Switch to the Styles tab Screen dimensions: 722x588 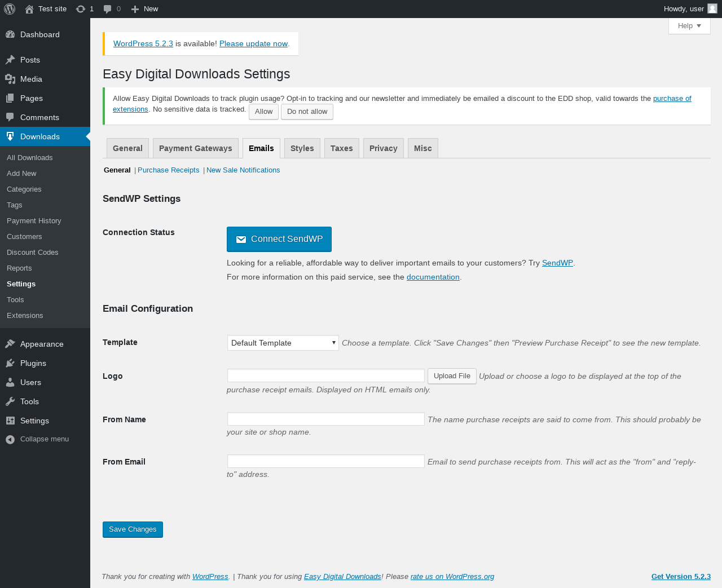[302, 148]
